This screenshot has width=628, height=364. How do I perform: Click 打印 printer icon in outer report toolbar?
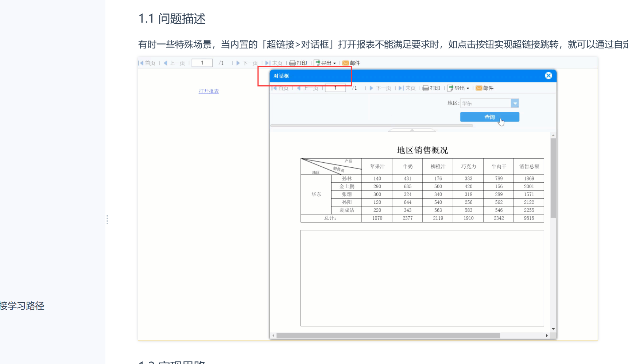pyautogui.click(x=292, y=63)
